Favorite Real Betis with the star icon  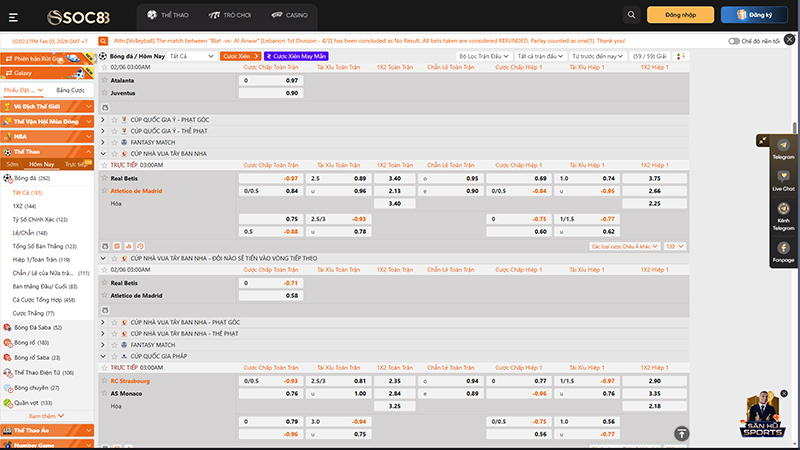point(103,177)
